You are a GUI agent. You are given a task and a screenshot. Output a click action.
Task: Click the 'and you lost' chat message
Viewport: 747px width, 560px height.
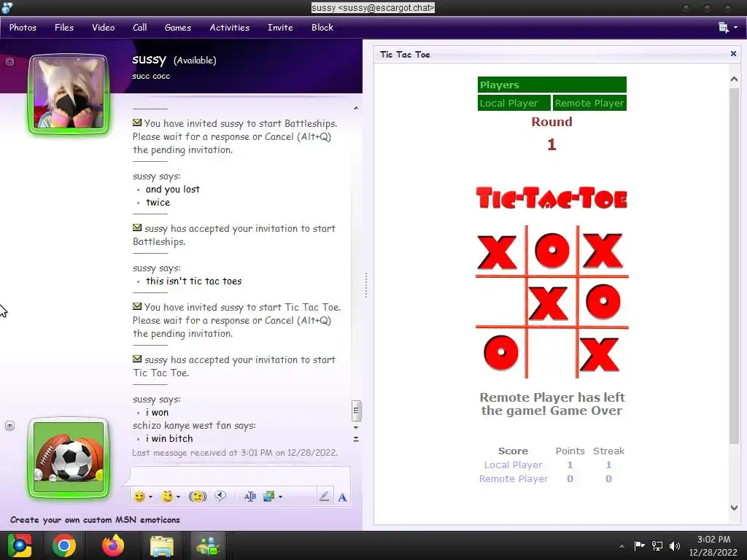[172, 189]
